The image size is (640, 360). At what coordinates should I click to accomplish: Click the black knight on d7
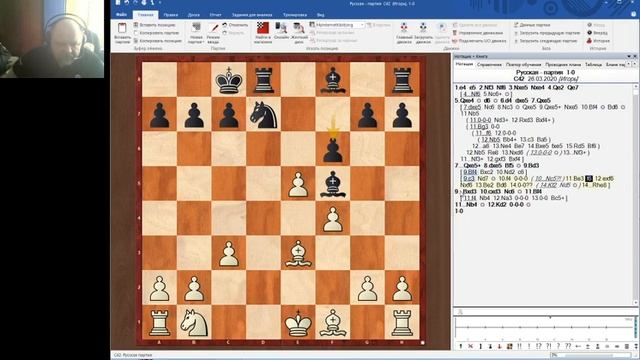[264, 115]
